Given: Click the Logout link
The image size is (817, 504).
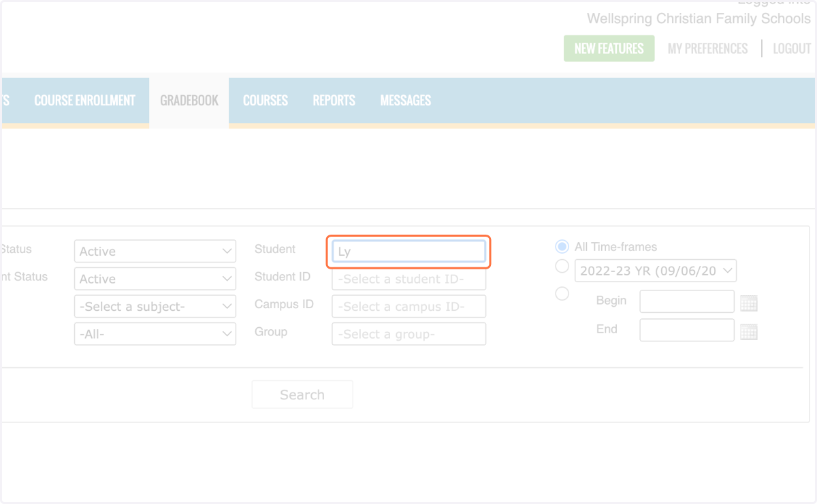Looking at the screenshot, I should coord(792,48).
